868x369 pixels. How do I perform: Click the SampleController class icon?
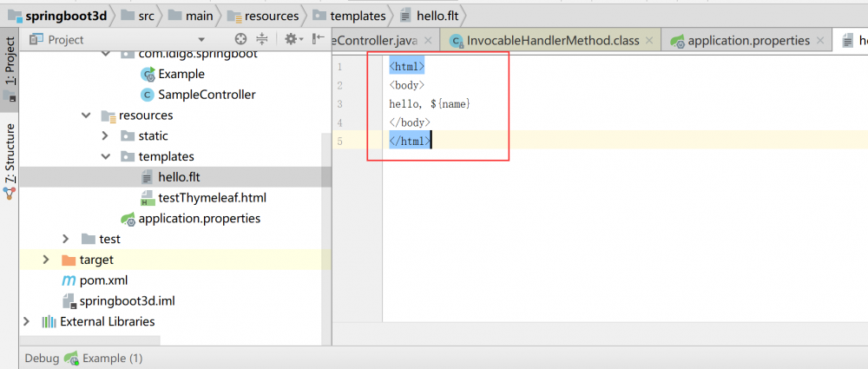(x=148, y=95)
